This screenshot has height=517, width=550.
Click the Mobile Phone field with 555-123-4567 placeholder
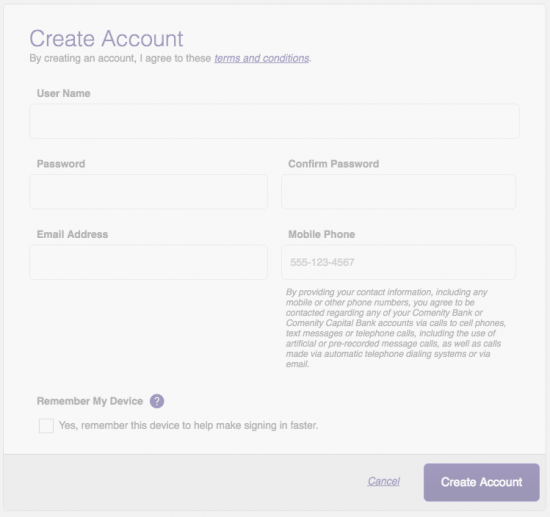pyautogui.click(x=398, y=262)
